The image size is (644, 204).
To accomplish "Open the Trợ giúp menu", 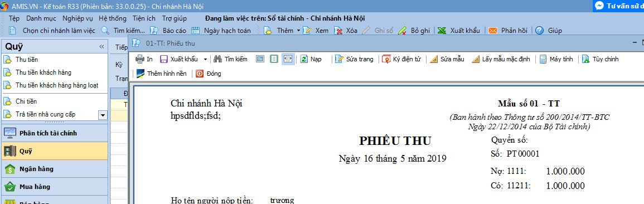I will (x=174, y=18).
